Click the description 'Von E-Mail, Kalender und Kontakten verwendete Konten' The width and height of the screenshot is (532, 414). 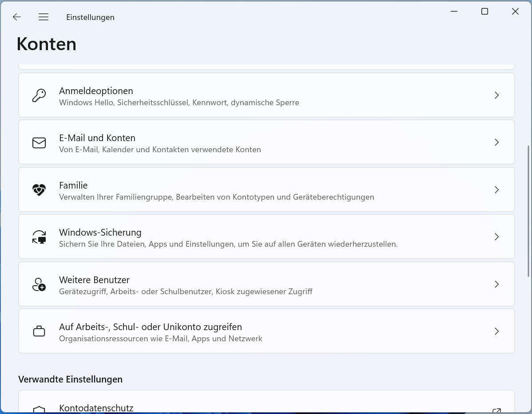click(160, 150)
